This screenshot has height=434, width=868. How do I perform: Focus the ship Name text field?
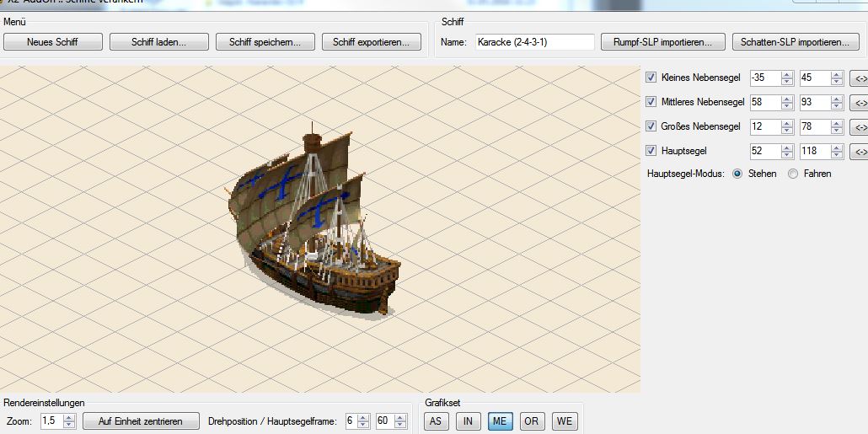coord(534,41)
